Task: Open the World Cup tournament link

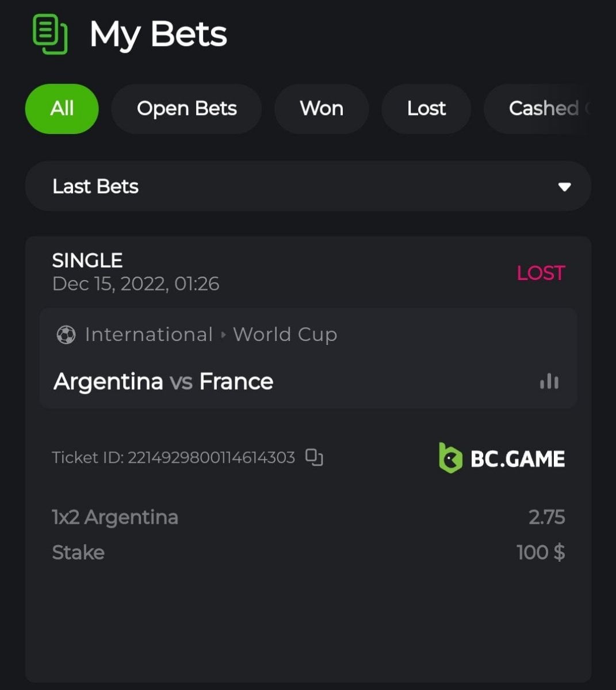Action: [x=285, y=335]
